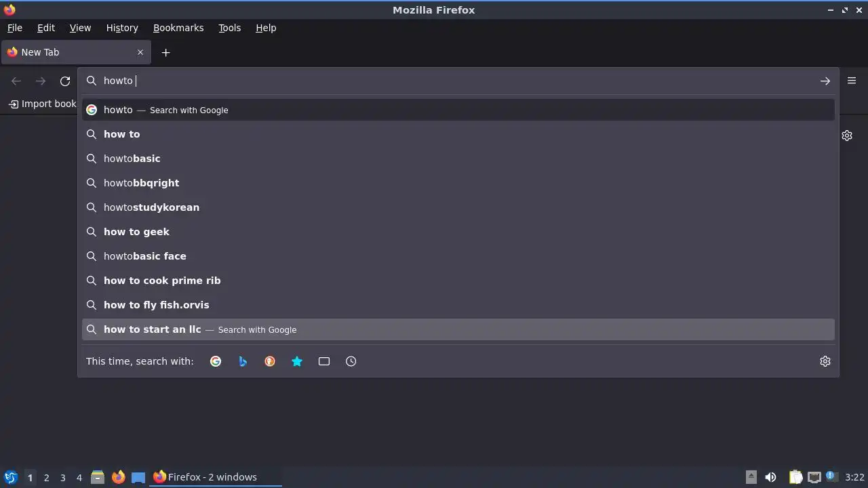Search this time with DuckDuckGo icon
The image size is (868, 488).
tap(270, 361)
